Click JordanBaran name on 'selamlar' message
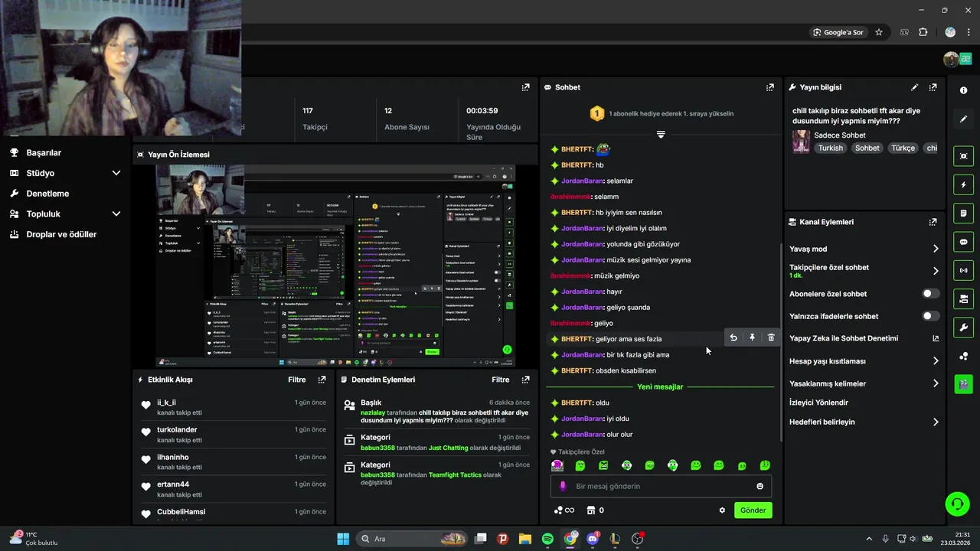 (582, 181)
